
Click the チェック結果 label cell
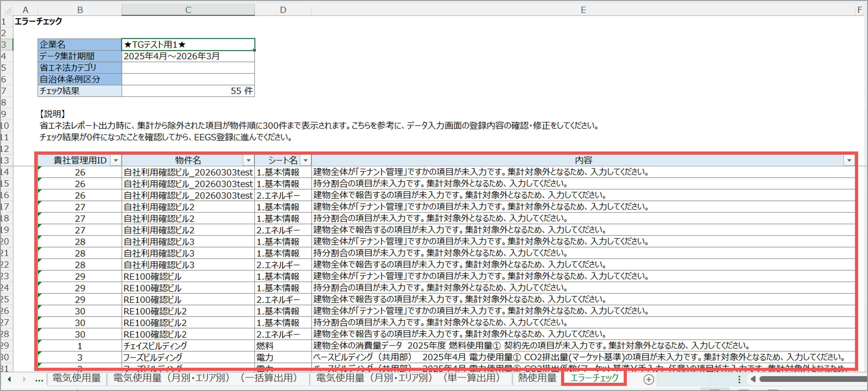click(x=80, y=91)
